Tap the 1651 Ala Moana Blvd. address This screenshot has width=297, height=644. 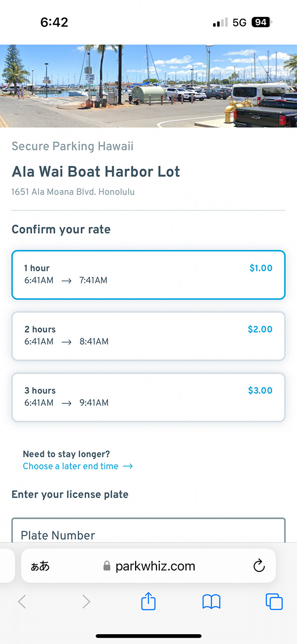coord(73,192)
